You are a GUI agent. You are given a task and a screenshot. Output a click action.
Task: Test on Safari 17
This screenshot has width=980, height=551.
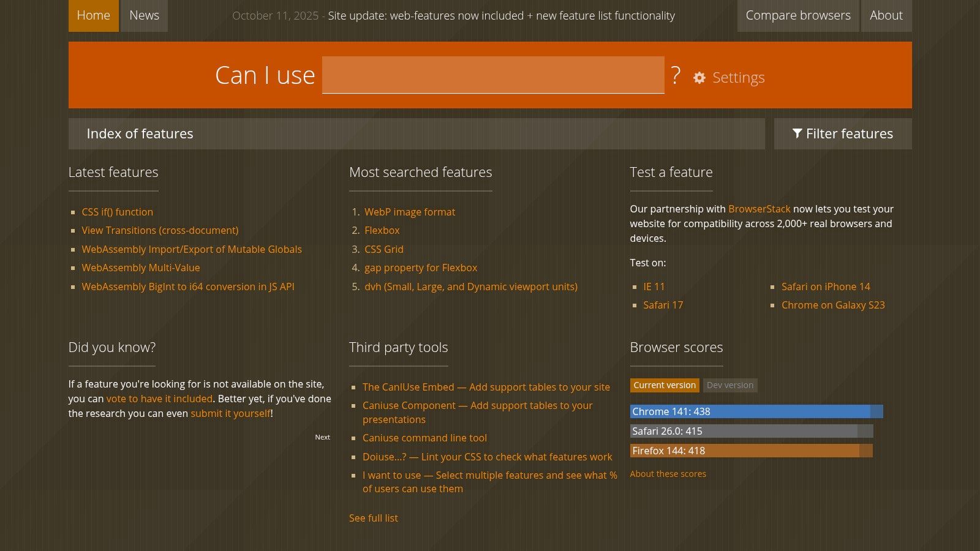(663, 305)
